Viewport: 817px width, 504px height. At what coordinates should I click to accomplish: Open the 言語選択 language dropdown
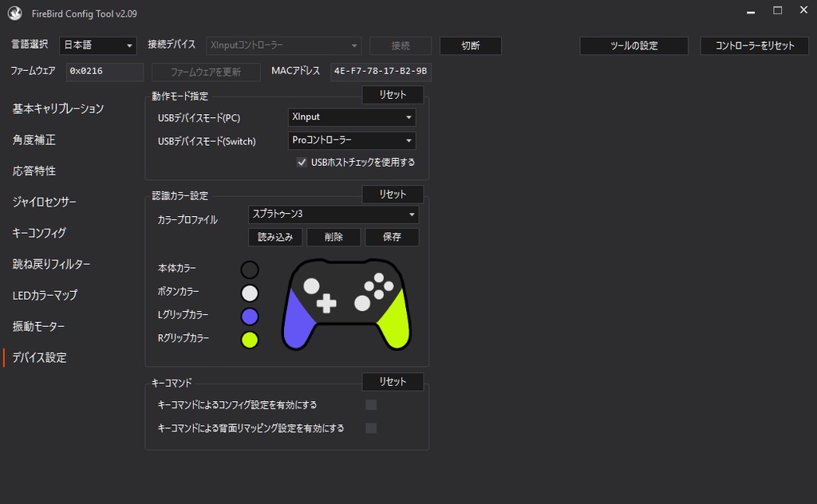tap(97, 45)
